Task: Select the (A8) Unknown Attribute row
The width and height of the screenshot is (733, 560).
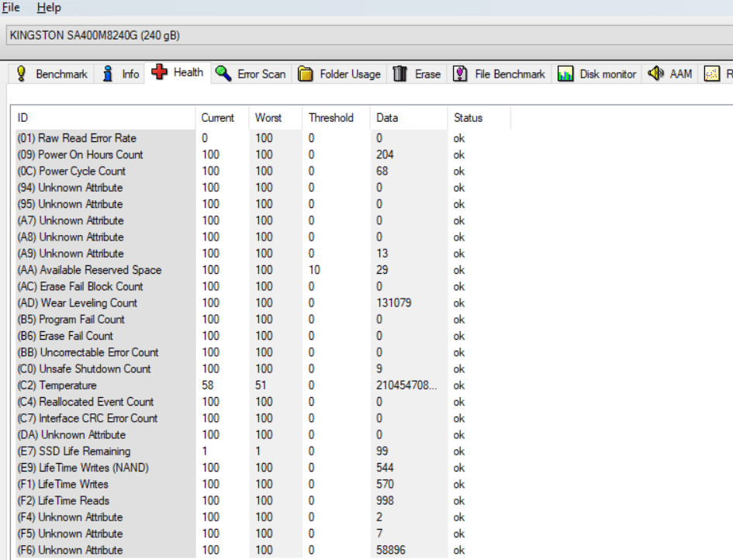Action: pos(262,237)
